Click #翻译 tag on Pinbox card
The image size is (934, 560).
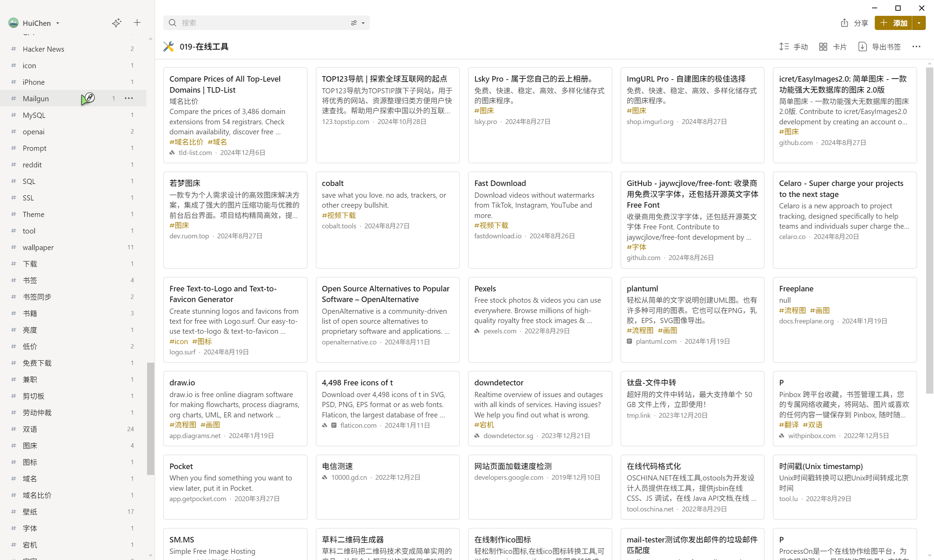point(789,425)
